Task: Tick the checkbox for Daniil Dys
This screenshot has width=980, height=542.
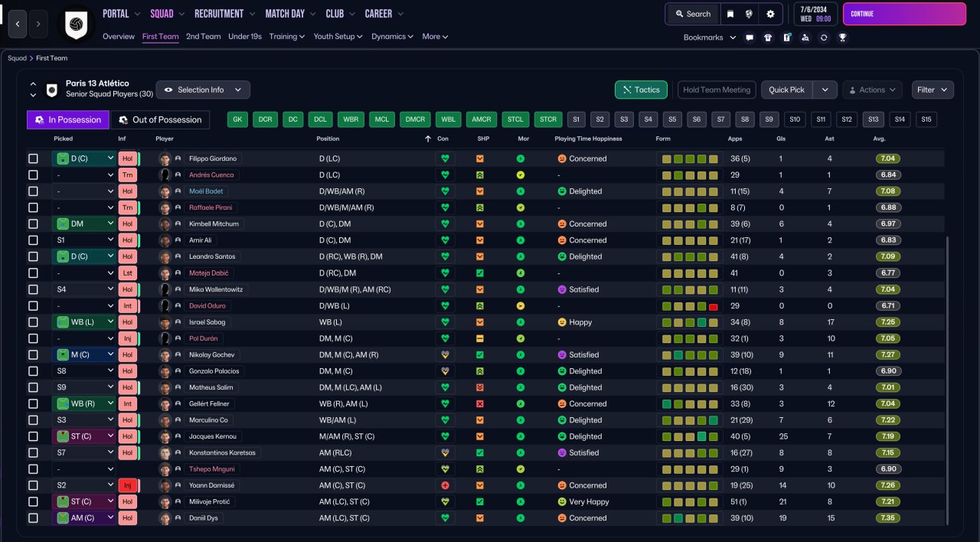Action: [x=33, y=518]
